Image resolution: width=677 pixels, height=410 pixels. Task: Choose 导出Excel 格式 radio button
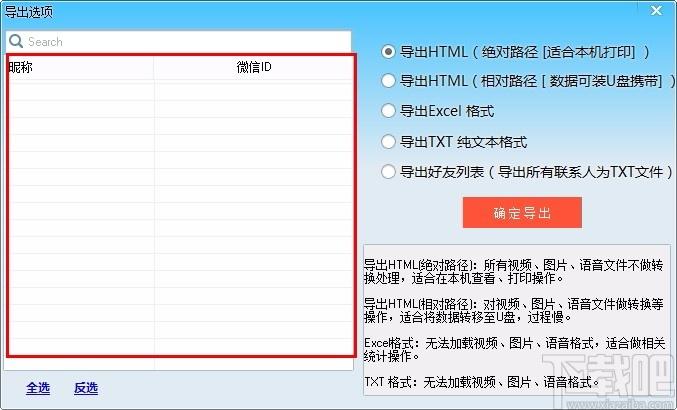tap(388, 111)
